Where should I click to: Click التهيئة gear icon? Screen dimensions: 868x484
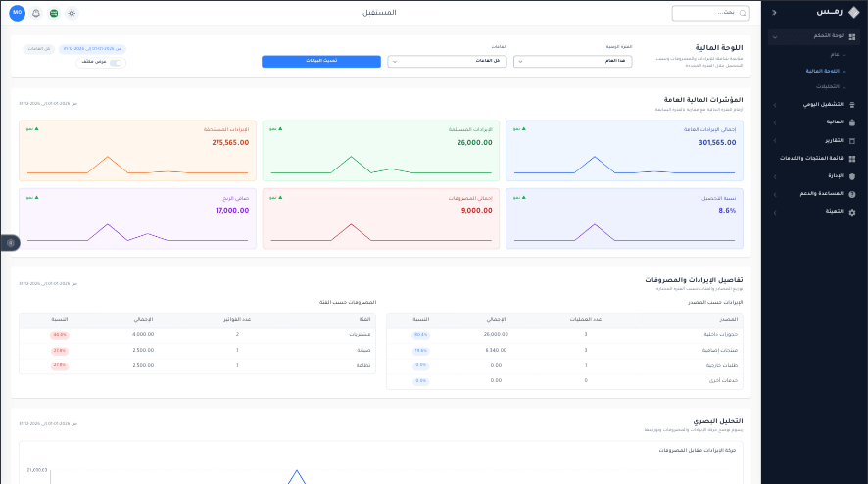pos(852,212)
